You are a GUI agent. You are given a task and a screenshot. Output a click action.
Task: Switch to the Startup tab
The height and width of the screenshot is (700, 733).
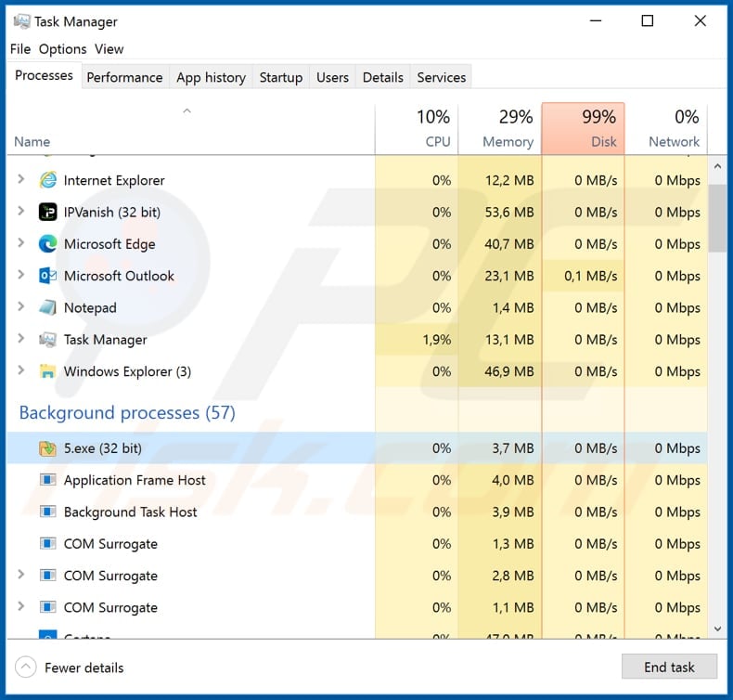point(281,77)
